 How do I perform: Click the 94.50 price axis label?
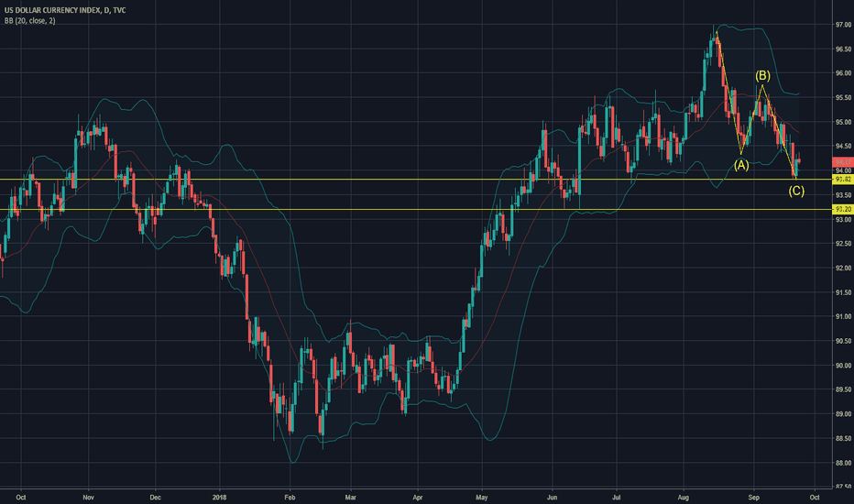coord(843,147)
